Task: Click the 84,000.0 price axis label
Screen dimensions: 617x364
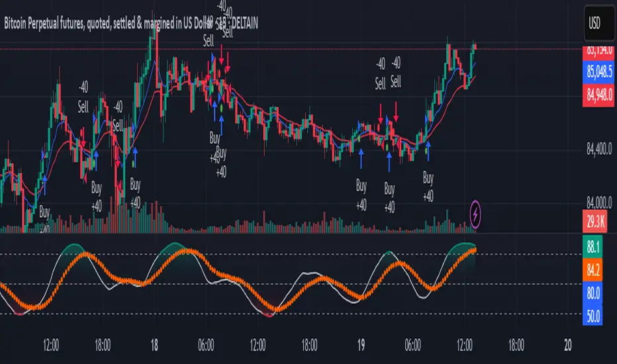Action: click(x=599, y=203)
